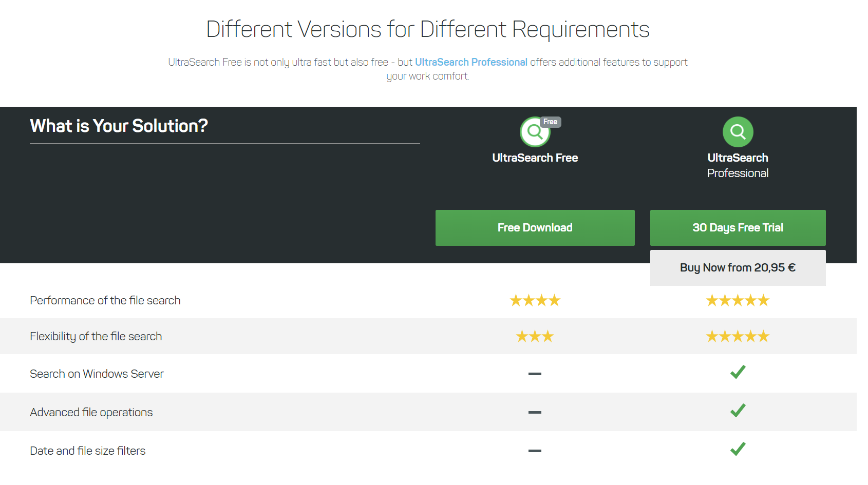This screenshot has height=485, width=868.
Task: Click the 'Performance of the file search' row label
Action: click(105, 300)
